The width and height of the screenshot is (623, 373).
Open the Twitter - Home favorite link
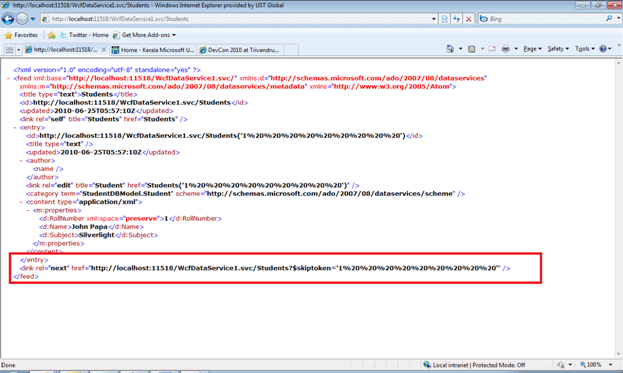84,35
